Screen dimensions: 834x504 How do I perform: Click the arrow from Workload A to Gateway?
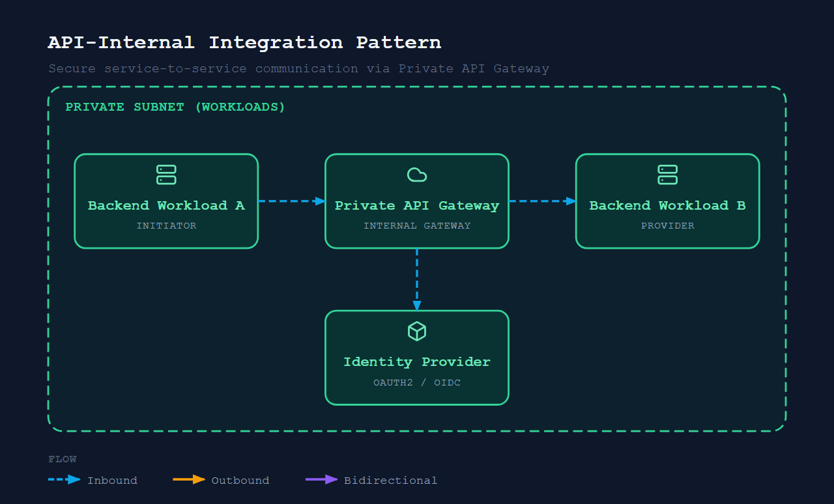(292, 201)
